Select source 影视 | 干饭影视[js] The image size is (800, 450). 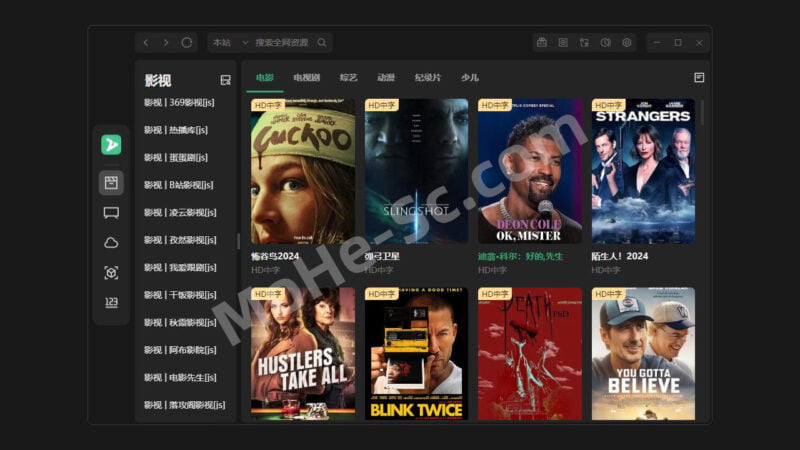[180, 295]
